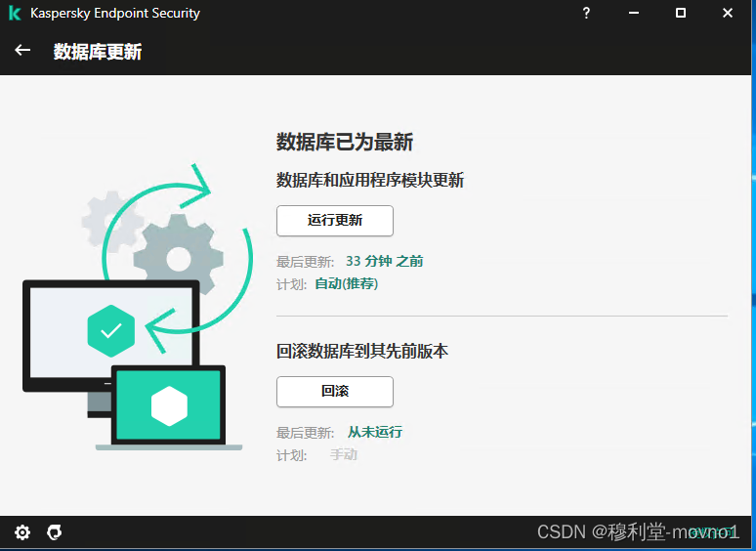Image resolution: width=756 pixels, height=551 pixels.
Task: Click the 数据库已为最新 heading
Action: pyautogui.click(x=344, y=142)
